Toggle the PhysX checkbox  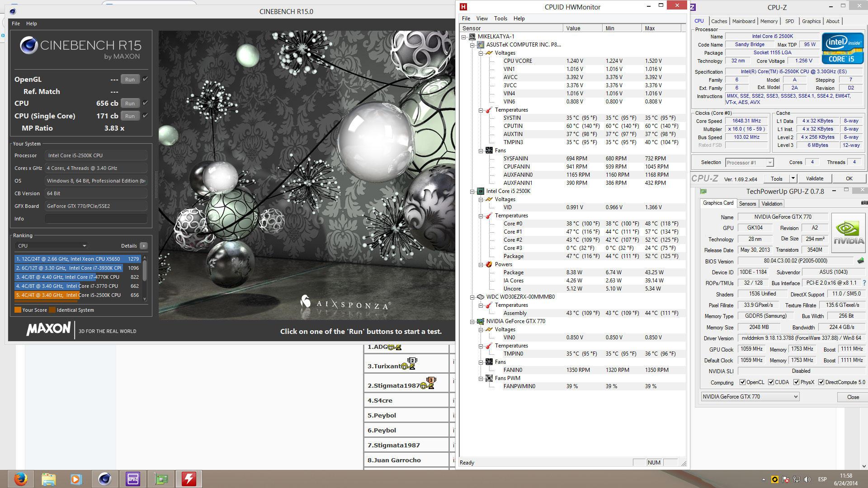[x=796, y=382]
